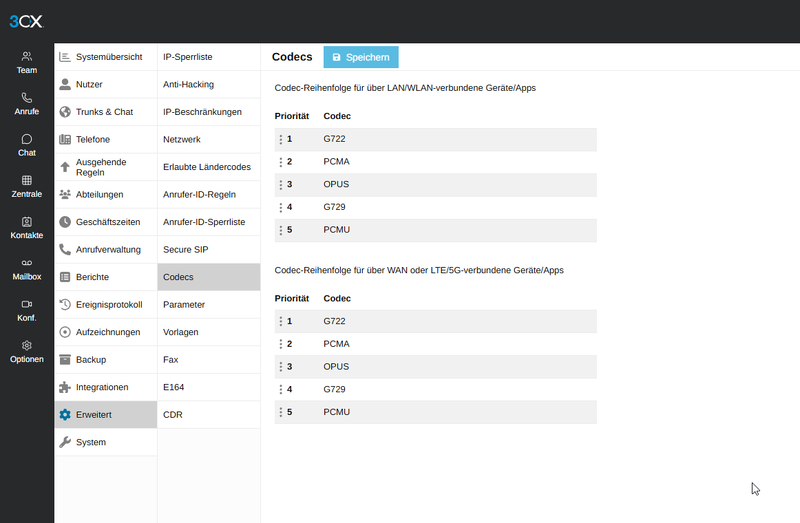
Task: Click WAN section Codec column header
Action: click(x=337, y=298)
